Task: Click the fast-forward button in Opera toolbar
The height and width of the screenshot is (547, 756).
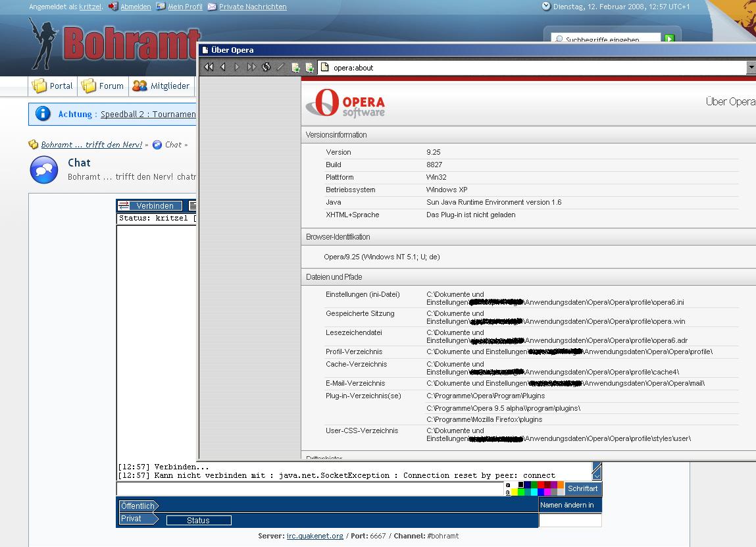Action: click(252, 67)
